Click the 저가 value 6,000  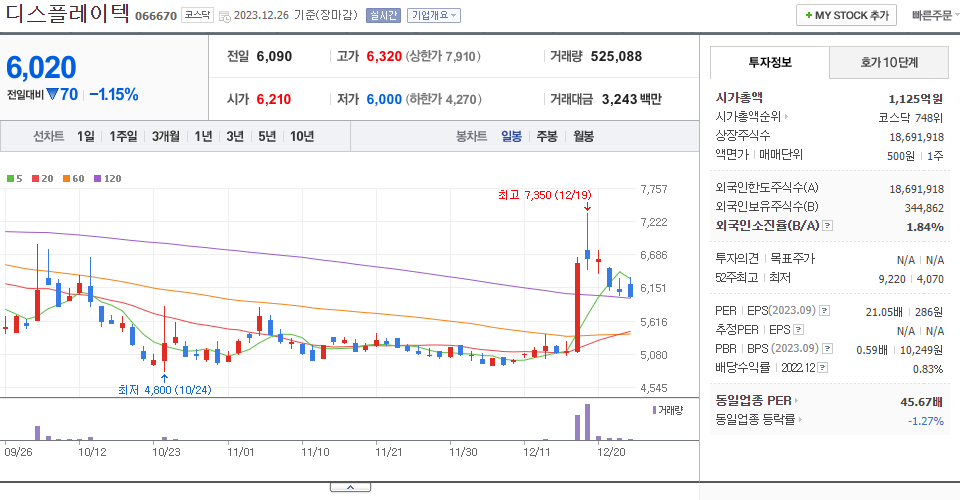[384, 99]
